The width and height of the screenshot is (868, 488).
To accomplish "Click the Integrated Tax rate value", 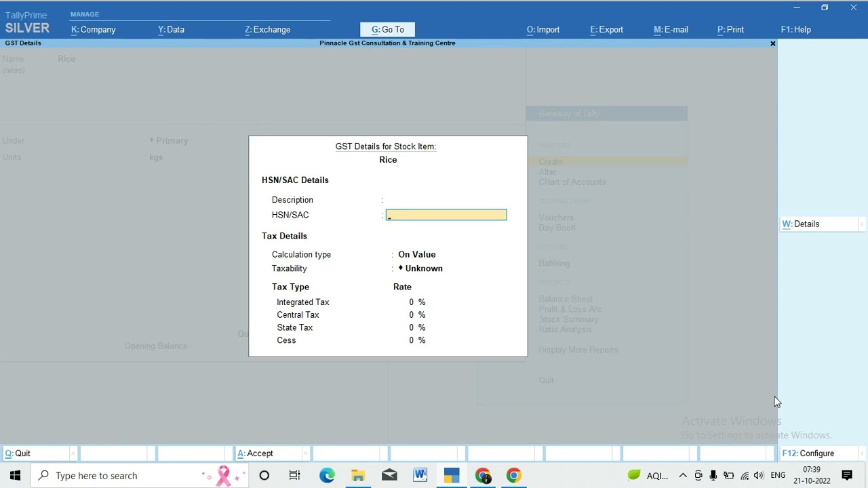I will pyautogui.click(x=416, y=302).
